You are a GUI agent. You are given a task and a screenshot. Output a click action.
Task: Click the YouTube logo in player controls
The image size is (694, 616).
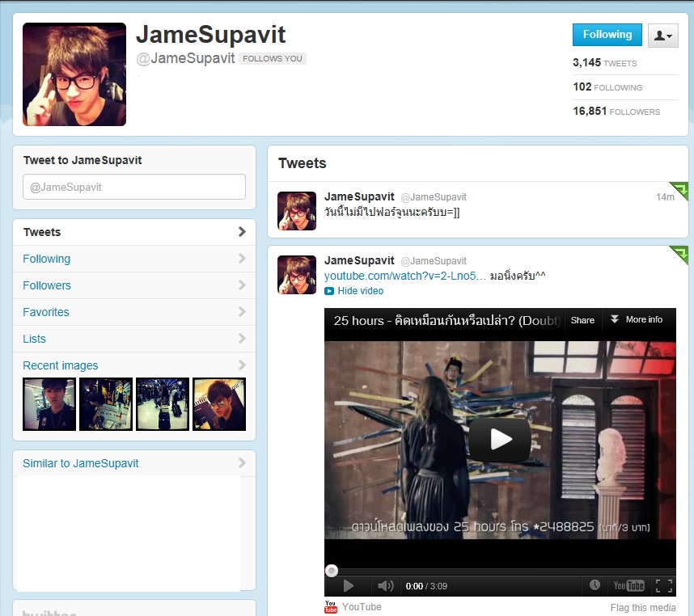tap(628, 585)
